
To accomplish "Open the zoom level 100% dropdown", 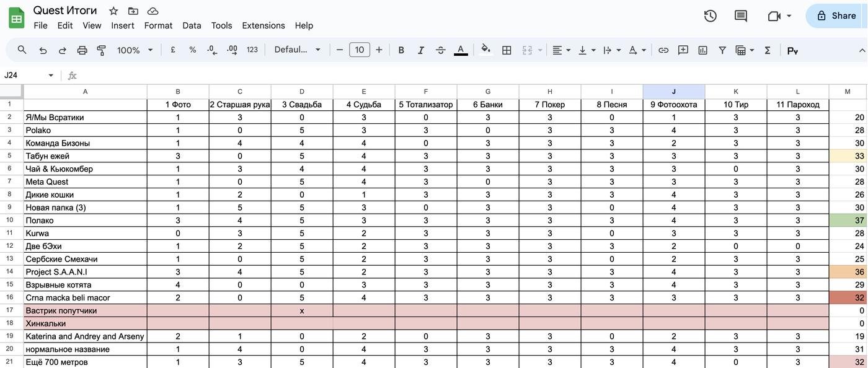I will [x=135, y=50].
